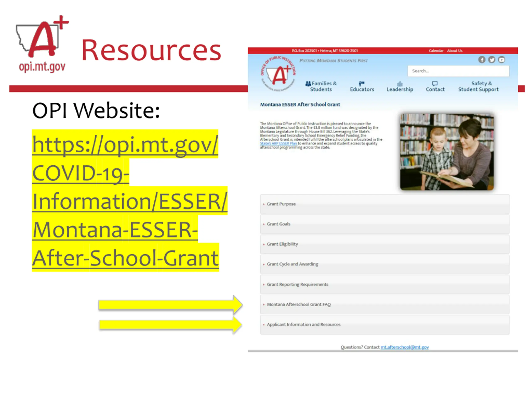Expand Applicant Information and Resources section

point(385,325)
